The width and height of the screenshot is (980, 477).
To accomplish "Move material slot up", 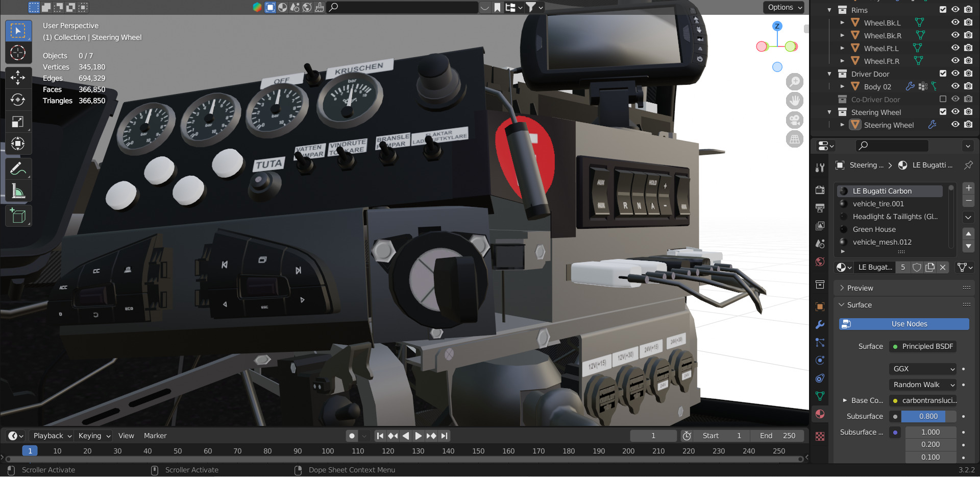I will pyautogui.click(x=968, y=234).
